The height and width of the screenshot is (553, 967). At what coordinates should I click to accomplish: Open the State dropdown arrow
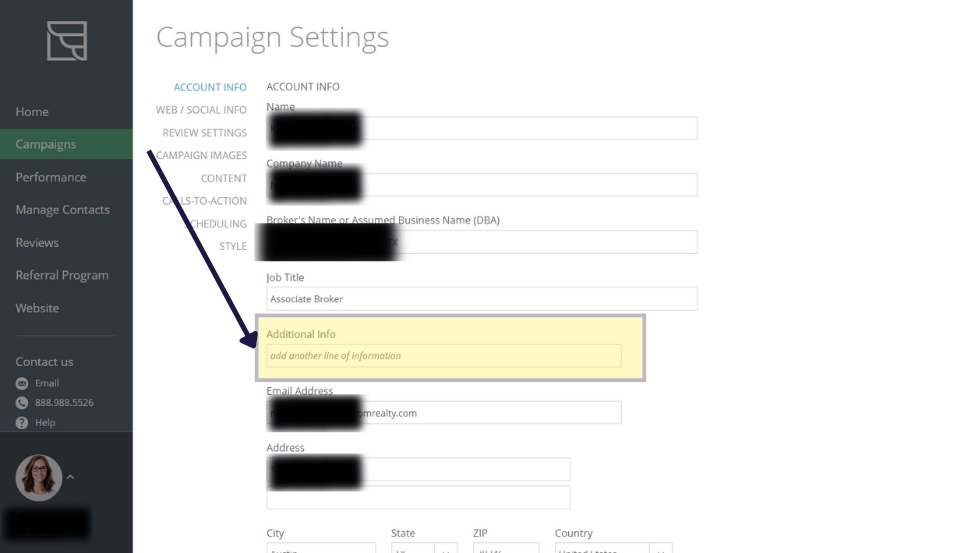tap(446, 549)
